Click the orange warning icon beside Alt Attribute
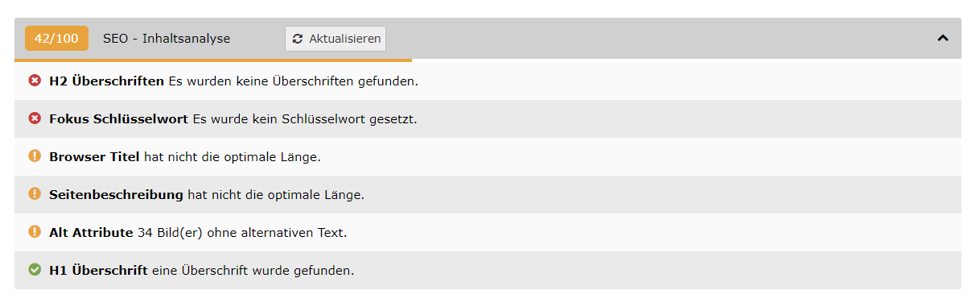The image size is (980, 307). tap(35, 232)
